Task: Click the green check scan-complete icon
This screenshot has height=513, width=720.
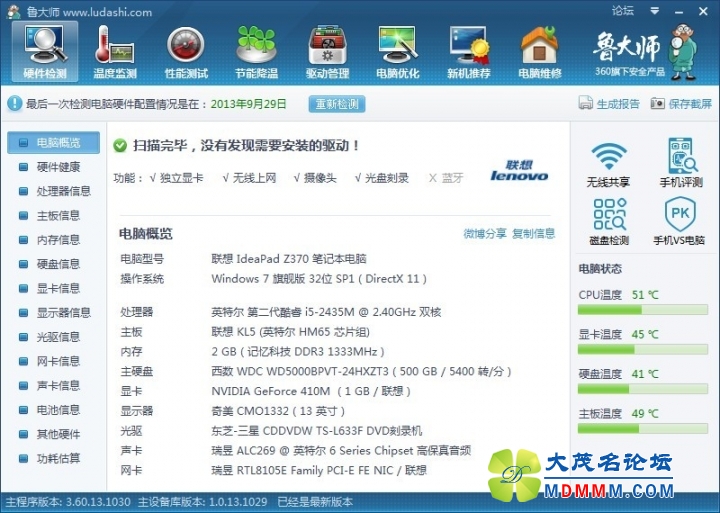Action: (120, 146)
